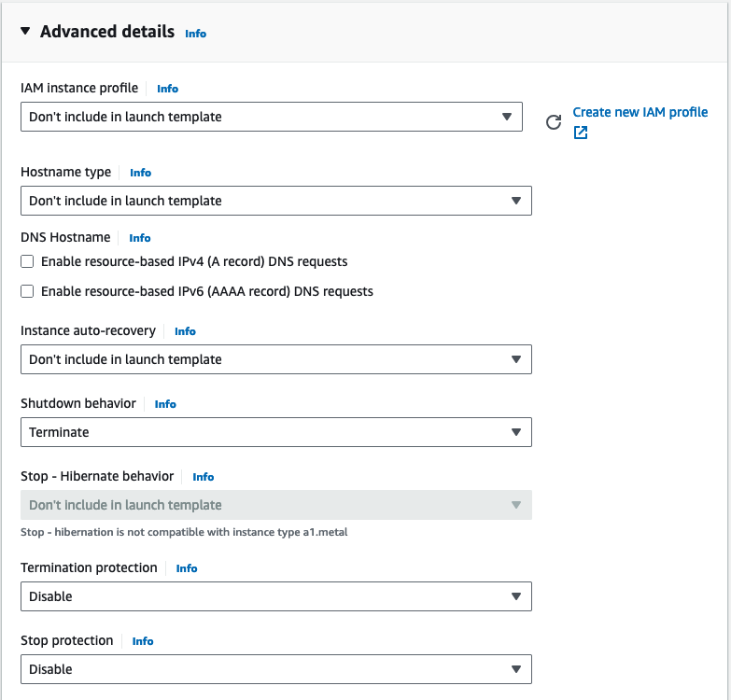731x700 pixels.
Task: Open Info link for IAM instance profile
Action: [167, 89]
